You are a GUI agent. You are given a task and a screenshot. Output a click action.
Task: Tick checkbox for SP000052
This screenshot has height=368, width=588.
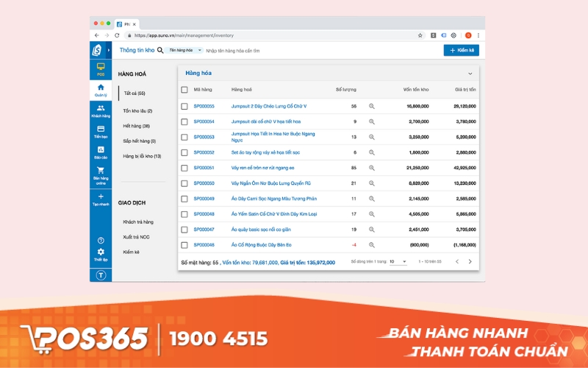[184, 152]
